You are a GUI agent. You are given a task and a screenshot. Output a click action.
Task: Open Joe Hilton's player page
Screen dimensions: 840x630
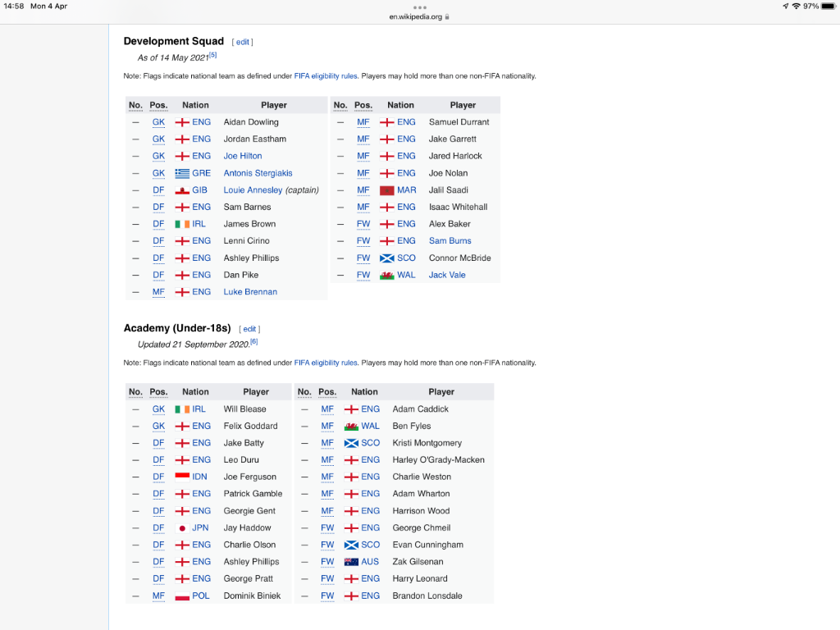click(x=243, y=156)
